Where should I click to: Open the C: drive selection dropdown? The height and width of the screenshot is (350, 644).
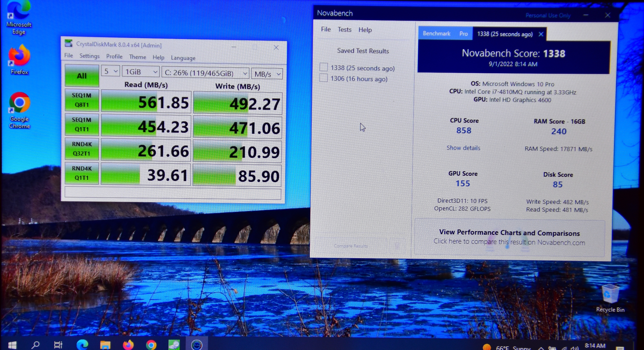pyautogui.click(x=205, y=73)
